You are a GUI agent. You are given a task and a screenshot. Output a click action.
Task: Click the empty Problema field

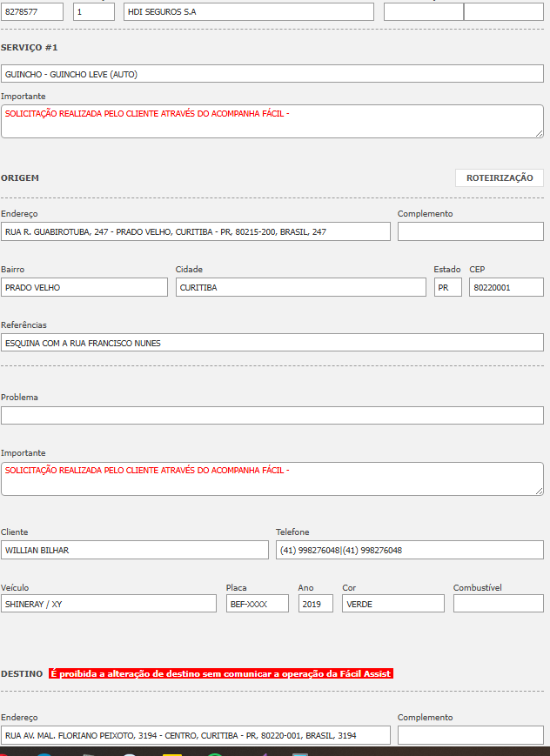click(272, 415)
